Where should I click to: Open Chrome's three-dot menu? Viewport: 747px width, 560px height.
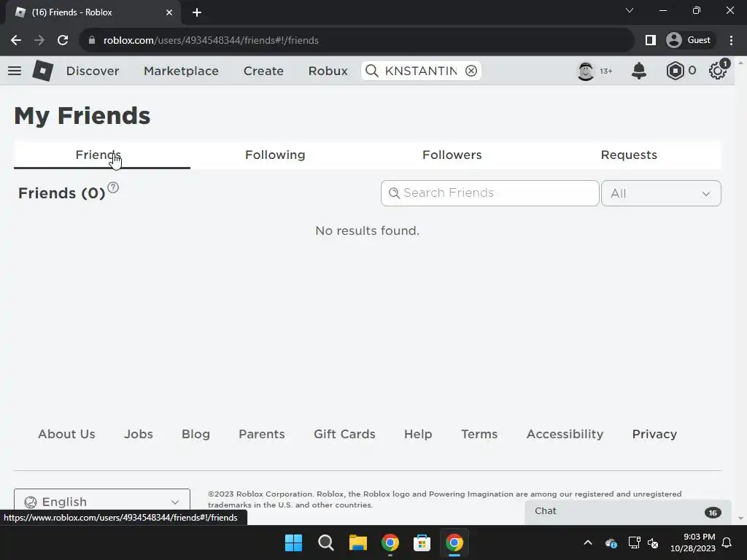731,41
